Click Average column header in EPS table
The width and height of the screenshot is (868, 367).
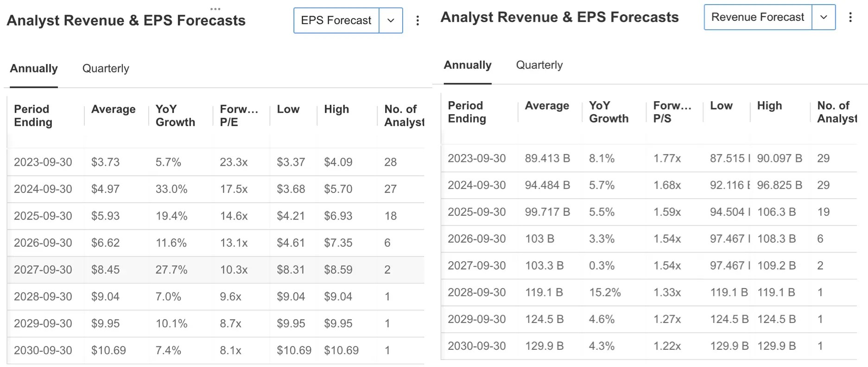(113, 109)
